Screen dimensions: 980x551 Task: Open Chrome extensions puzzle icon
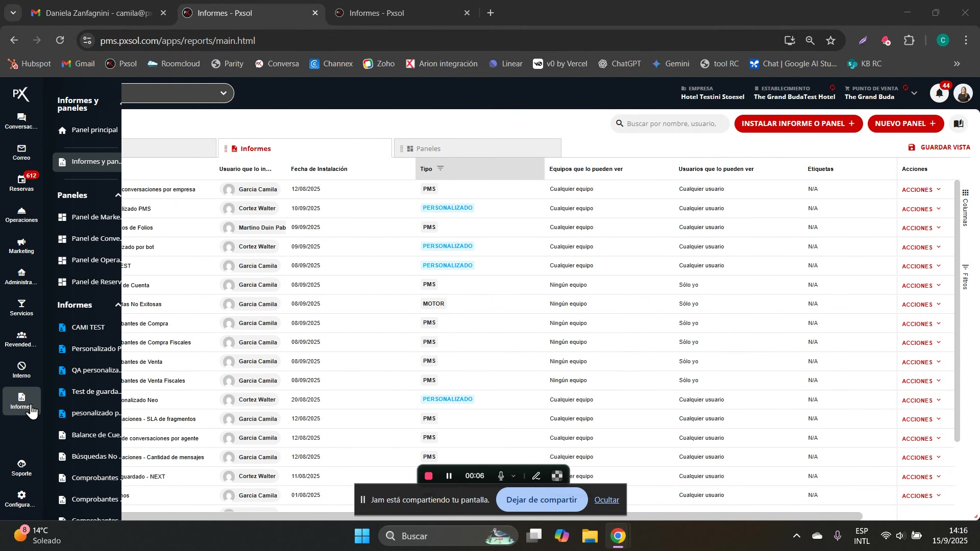tap(909, 41)
